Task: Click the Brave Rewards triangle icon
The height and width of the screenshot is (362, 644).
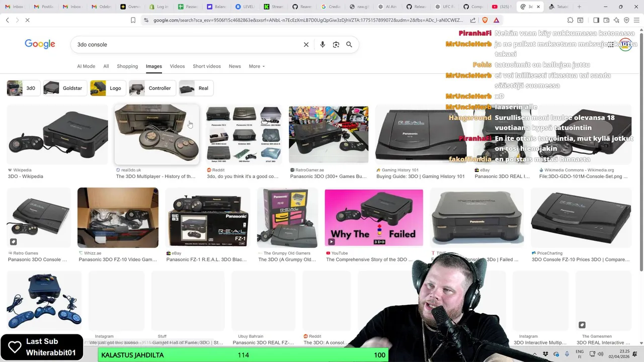Action: click(x=496, y=20)
